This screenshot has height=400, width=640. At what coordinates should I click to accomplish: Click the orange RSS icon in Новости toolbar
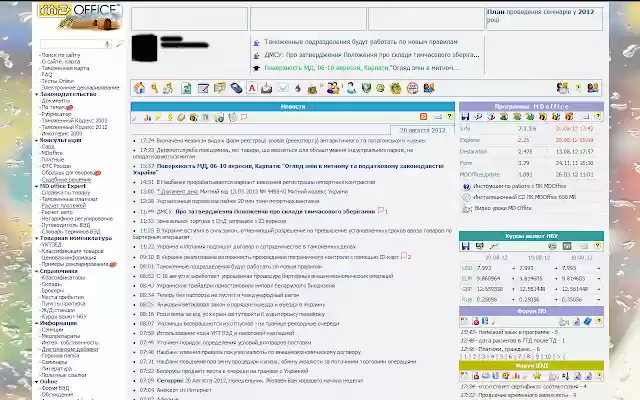click(x=423, y=117)
